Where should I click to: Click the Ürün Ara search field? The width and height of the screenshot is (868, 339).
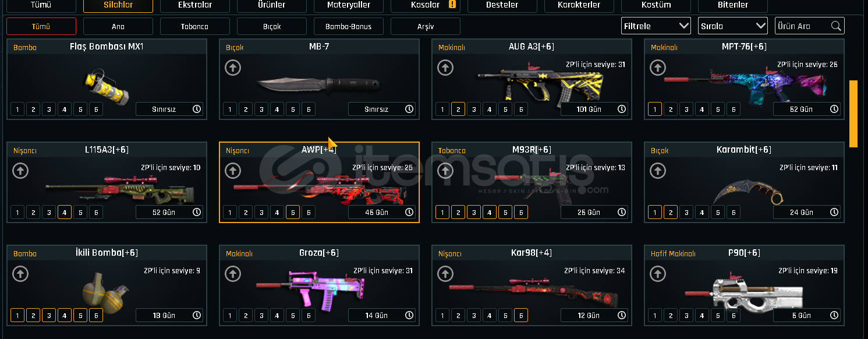[x=803, y=26]
